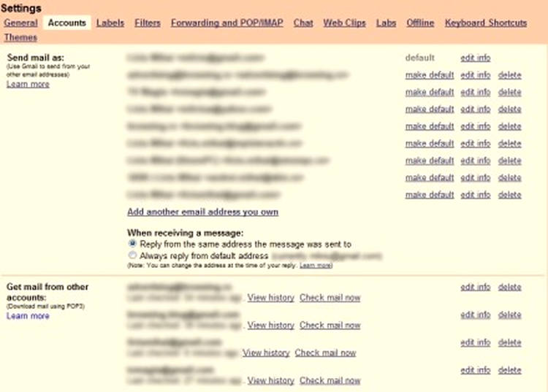548x392 pixels.
Task: Check mail now for fourth POP3 account
Action: 330,380
